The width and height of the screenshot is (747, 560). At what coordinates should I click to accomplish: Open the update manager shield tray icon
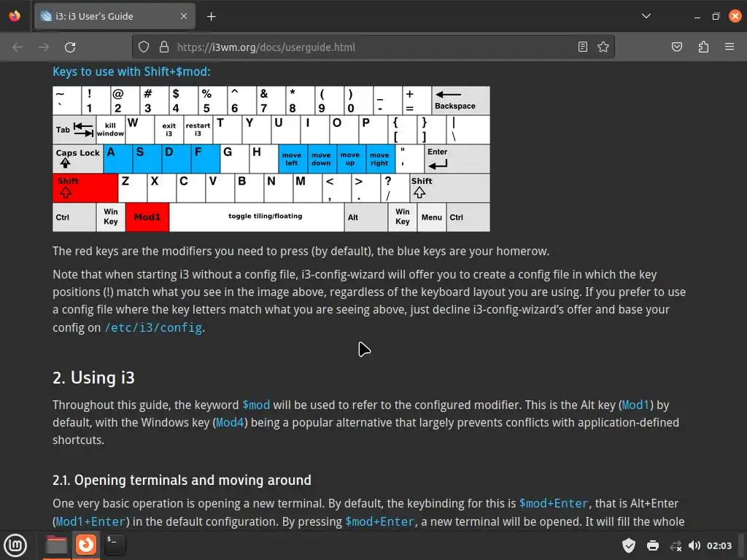click(629, 545)
